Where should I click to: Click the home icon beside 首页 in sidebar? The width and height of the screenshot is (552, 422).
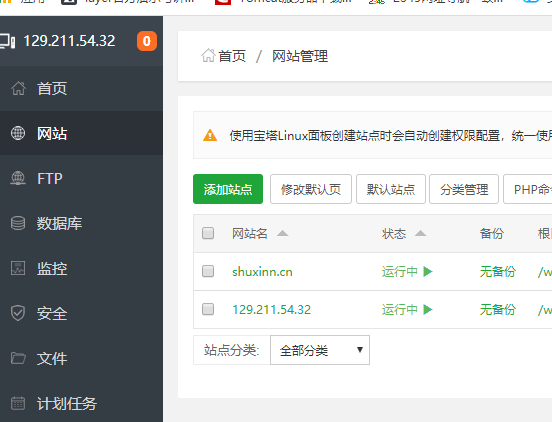pos(18,88)
